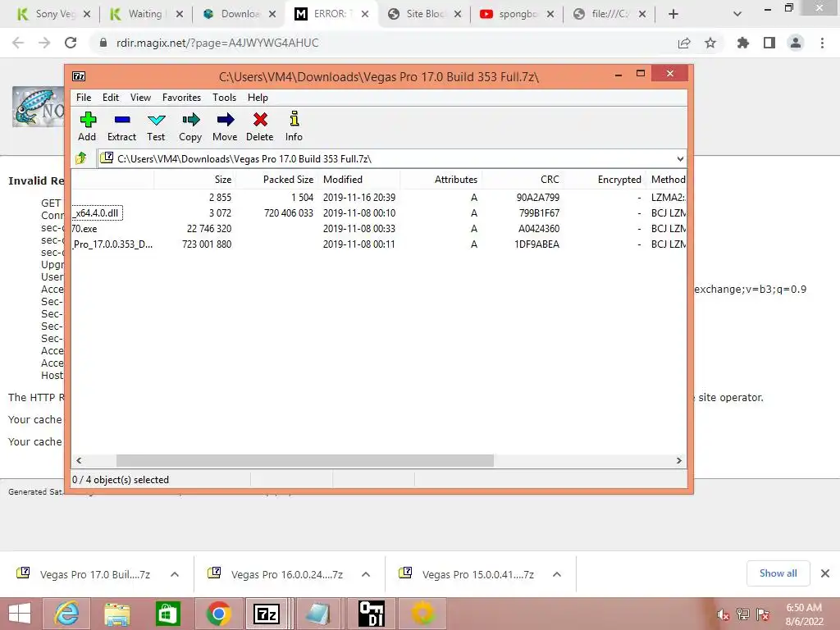Sort by Modified column header
Screen dimensions: 840x630
click(358, 180)
